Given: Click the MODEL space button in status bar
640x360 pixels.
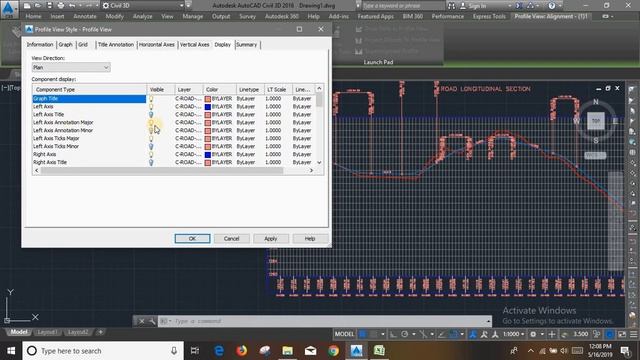Looking at the screenshot, I should pos(344,334).
